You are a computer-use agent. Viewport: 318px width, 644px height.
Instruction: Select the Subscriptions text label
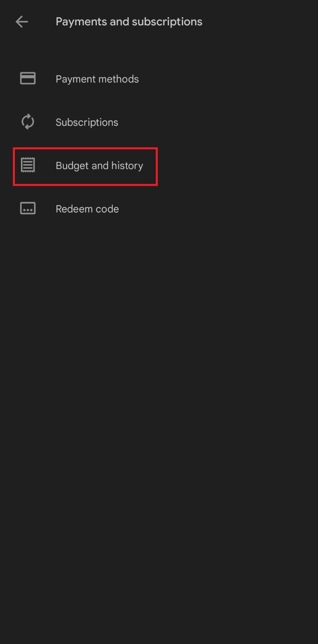tap(87, 122)
